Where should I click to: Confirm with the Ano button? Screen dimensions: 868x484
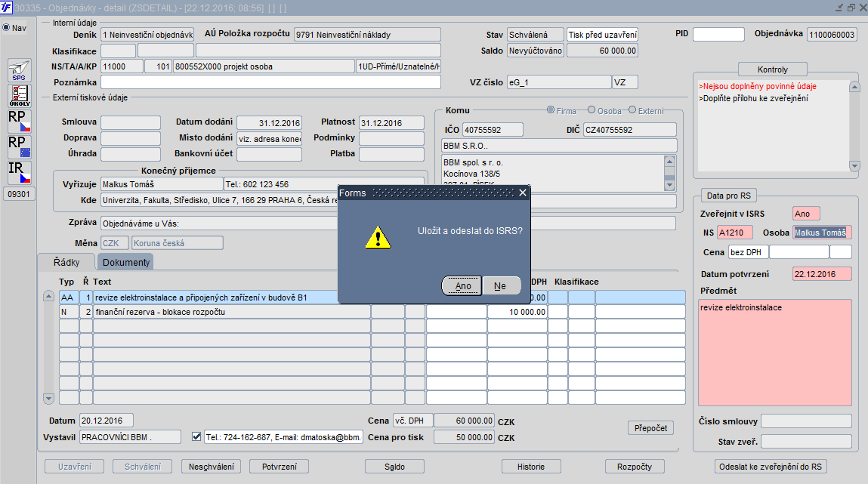[x=462, y=286]
